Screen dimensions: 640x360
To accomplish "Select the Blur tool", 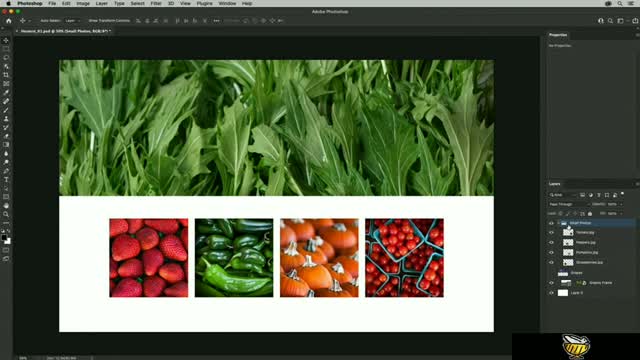I will 6,154.
